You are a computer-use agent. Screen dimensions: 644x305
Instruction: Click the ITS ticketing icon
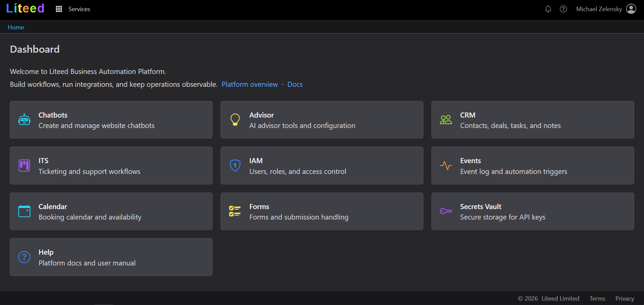point(24,165)
